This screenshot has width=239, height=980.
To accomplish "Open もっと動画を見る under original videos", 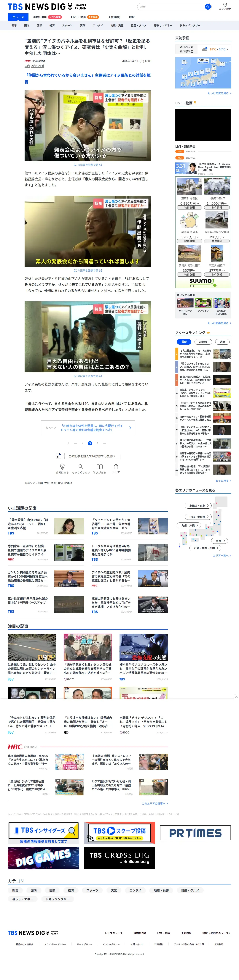I will [x=219, y=323].
